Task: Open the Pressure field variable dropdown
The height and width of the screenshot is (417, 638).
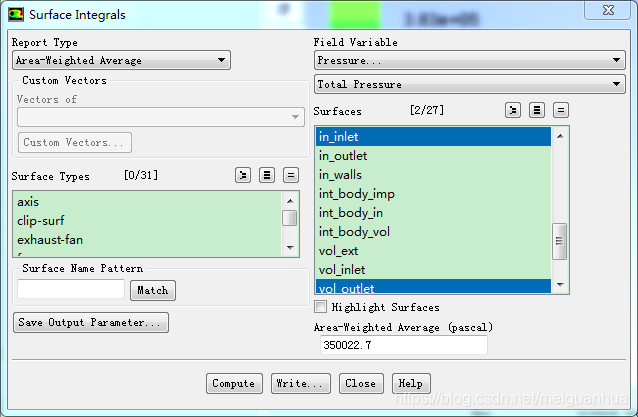Action: pos(470,60)
